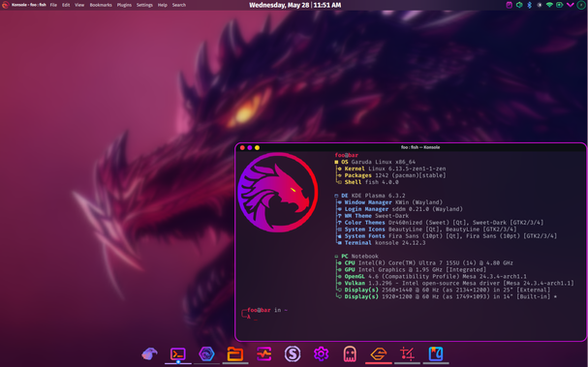Click 'Packages 1242 (pacman)[stable]' line
The width and height of the screenshot is (588, 367).
(392, 175)
